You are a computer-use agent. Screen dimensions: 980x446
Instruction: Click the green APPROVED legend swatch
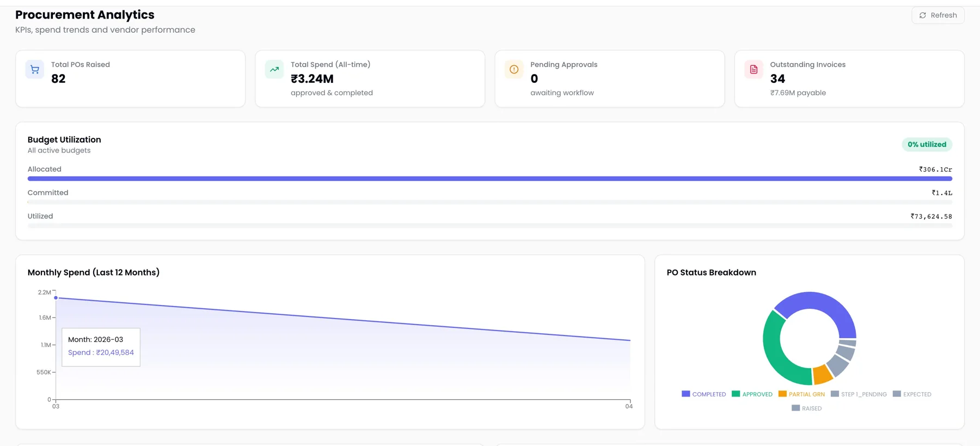[736, 394]
